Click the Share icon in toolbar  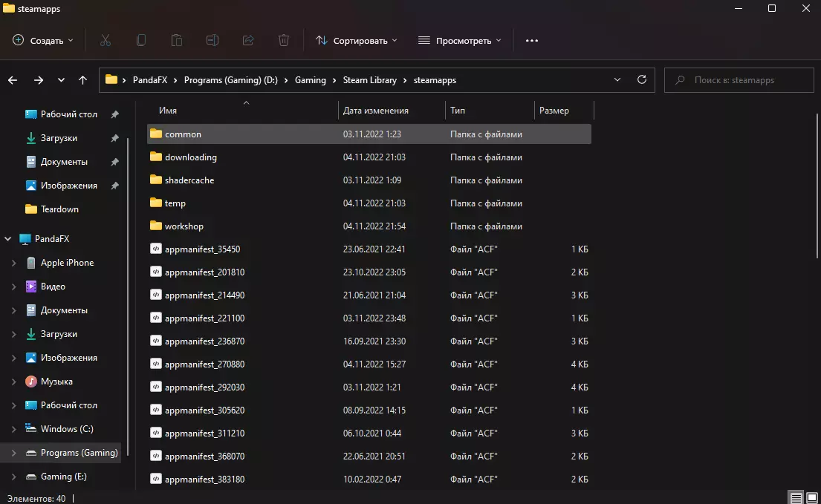pos(248,40)
